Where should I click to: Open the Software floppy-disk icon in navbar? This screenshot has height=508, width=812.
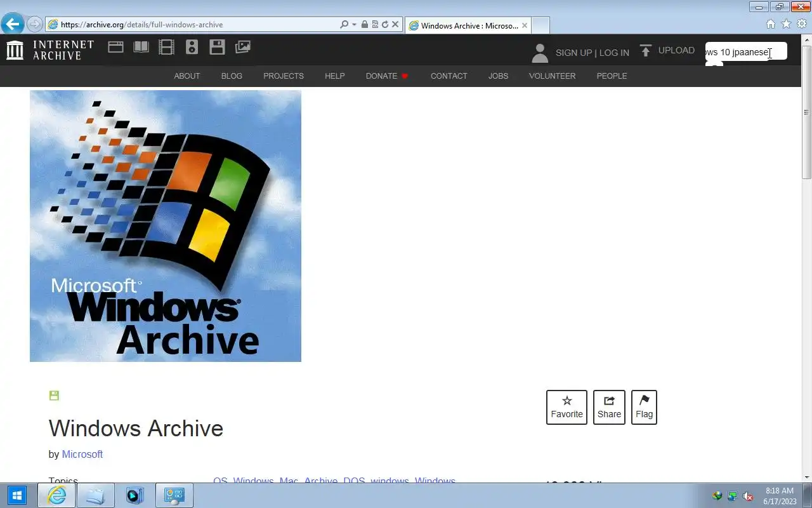point(217,46)
